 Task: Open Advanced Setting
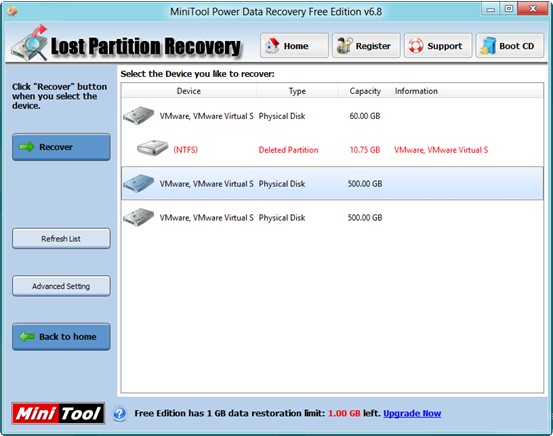(61, 286)
